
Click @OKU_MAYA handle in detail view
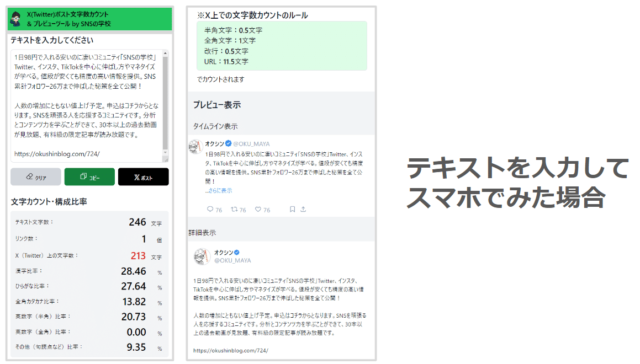click(232, 260)
